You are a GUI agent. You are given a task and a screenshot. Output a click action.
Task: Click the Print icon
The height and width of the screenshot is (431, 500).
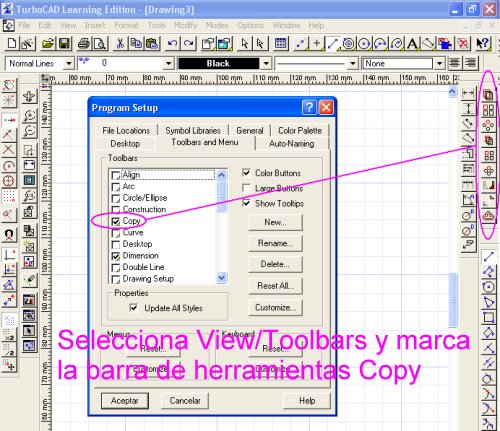pyautogui.click(x=84, y=43)
